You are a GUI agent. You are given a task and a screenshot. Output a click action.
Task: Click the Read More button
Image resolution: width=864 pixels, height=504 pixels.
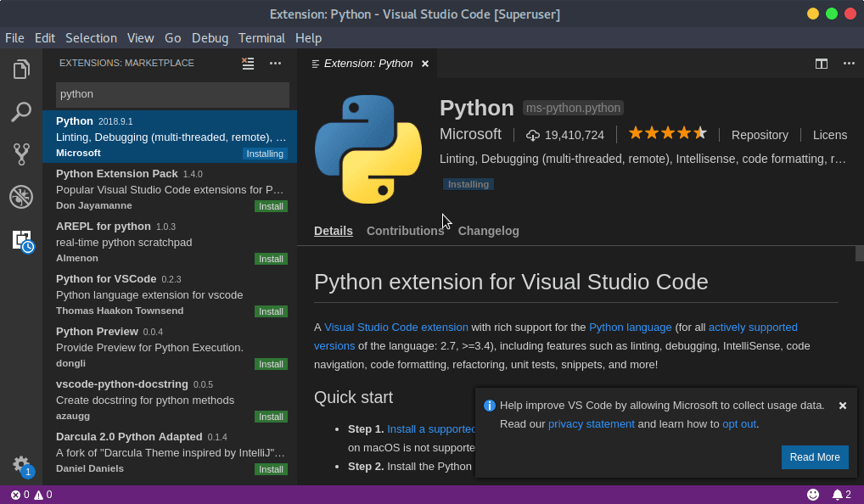[x=814, y=457]
